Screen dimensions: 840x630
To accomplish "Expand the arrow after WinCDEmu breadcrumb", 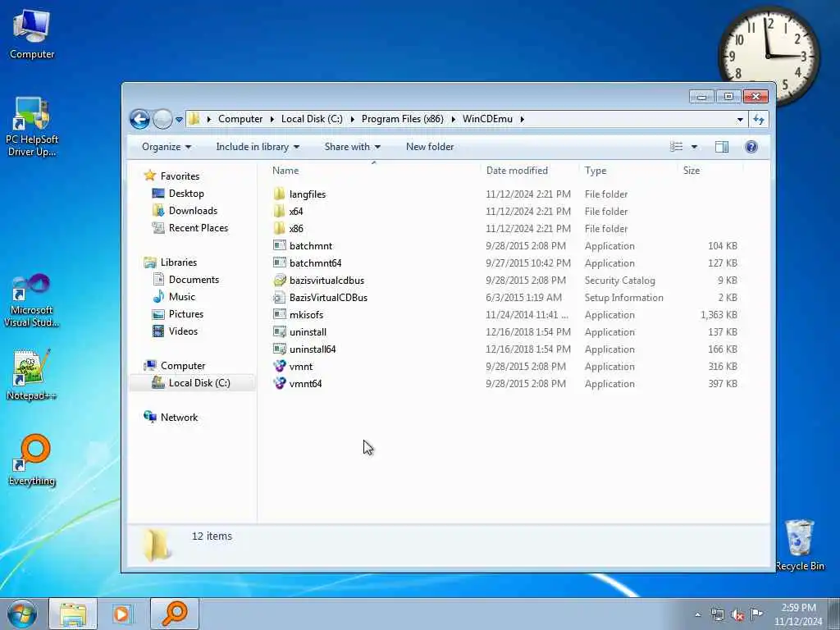I will point(522,119).
